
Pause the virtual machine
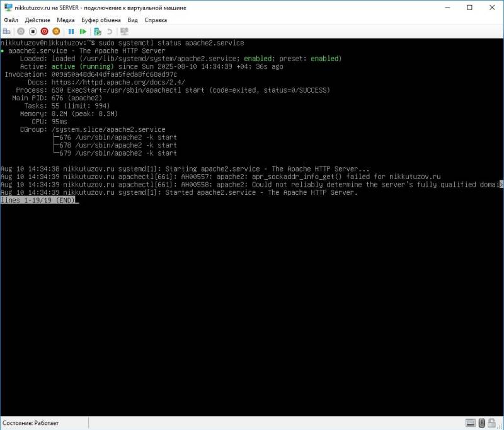[x=72, y=31]
